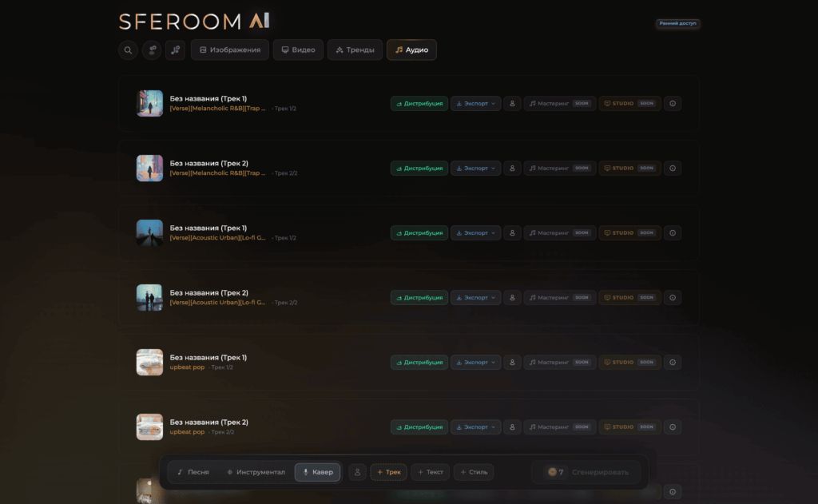
Task: Switch to the Изображения tab
Action: click(230, 50)
